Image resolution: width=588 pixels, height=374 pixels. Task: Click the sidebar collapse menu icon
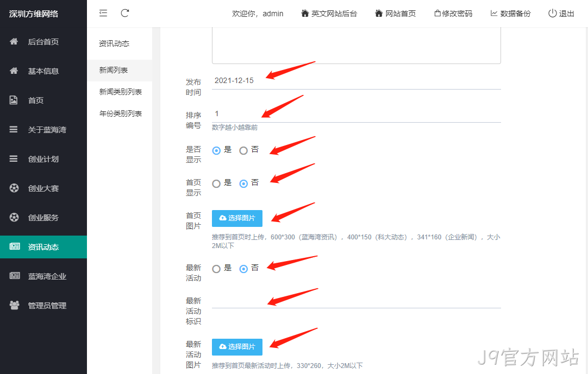pyautogui.click(x=103, y=13)
